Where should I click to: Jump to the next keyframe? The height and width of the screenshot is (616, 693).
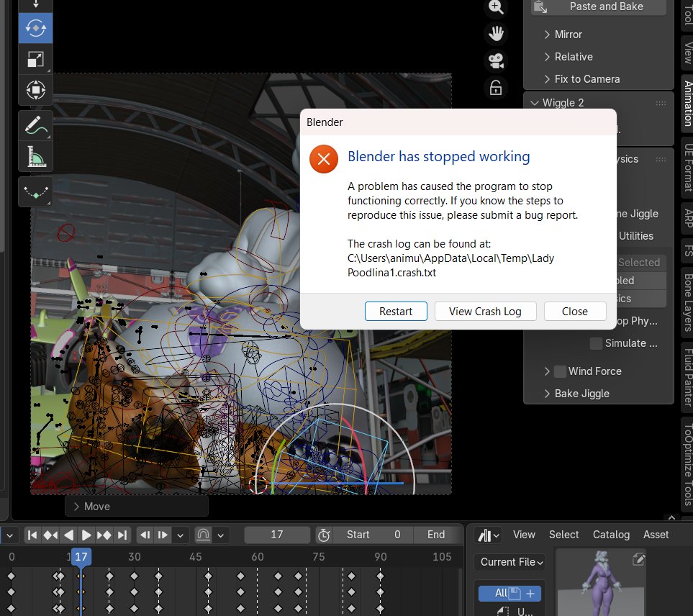click(x=104, y=535)
